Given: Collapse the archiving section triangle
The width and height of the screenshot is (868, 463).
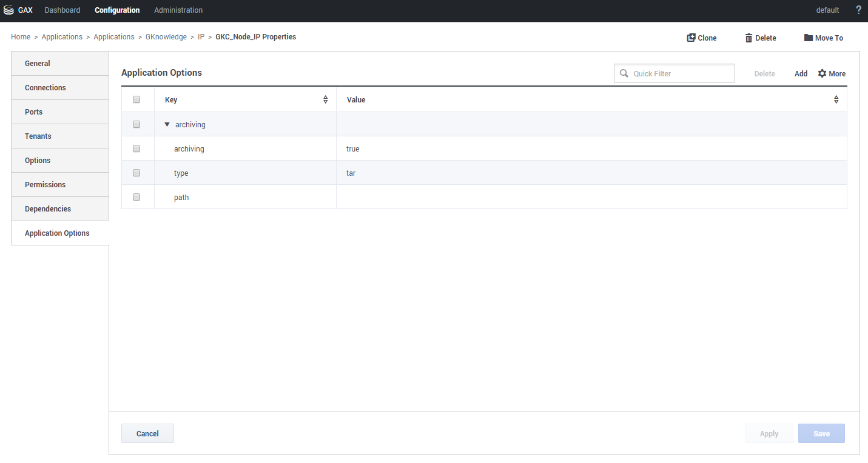Looking at the screenshot, I should point(167,124).
